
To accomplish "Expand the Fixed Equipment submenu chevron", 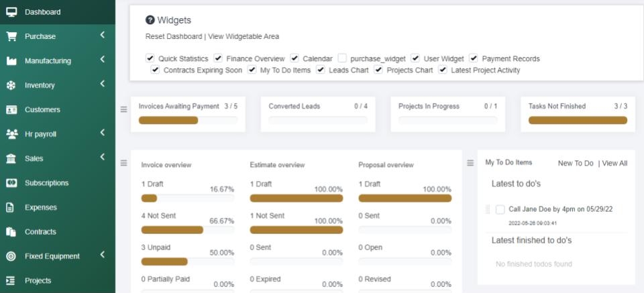I will (102, 255).
